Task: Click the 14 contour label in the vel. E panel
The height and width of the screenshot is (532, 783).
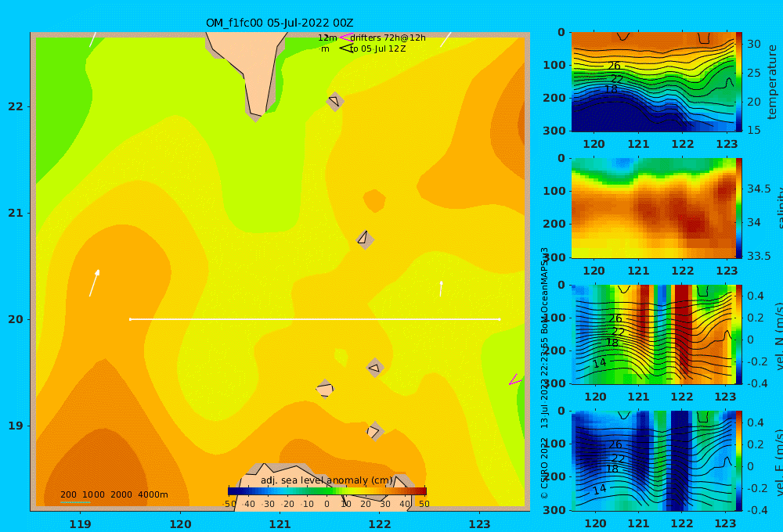Action: [x=600, y=489]
